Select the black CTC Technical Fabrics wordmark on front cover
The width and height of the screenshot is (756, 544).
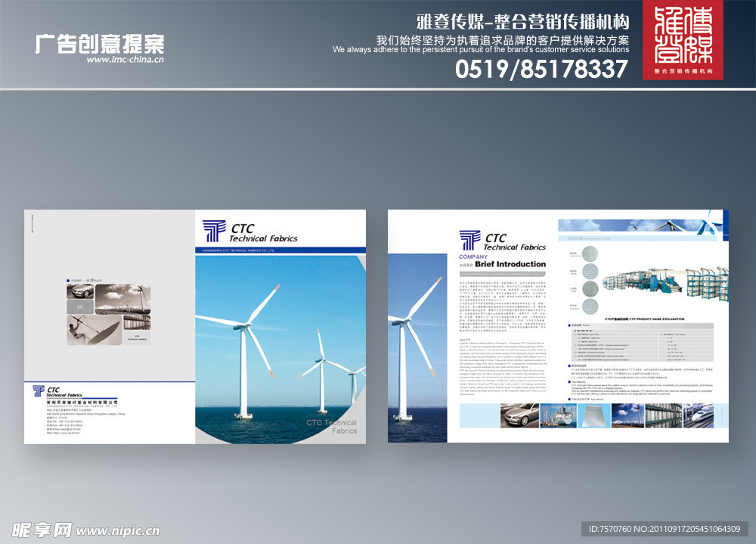(x=263, y=233)
